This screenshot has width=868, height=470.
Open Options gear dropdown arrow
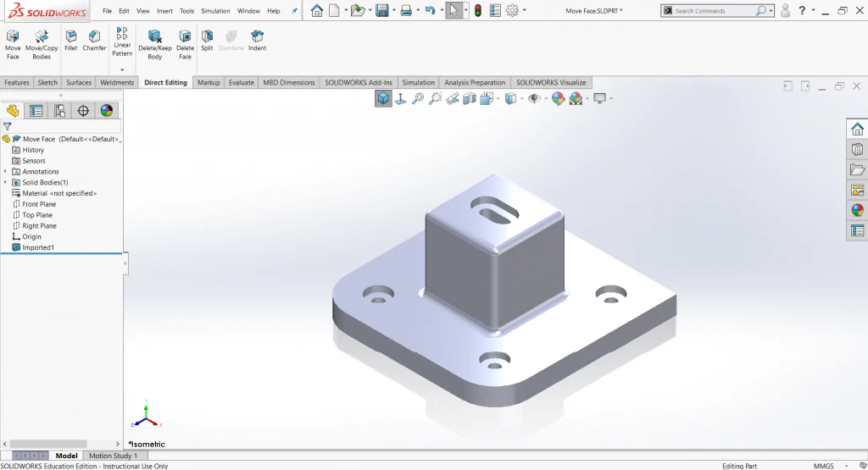click(x=524, y=10)
